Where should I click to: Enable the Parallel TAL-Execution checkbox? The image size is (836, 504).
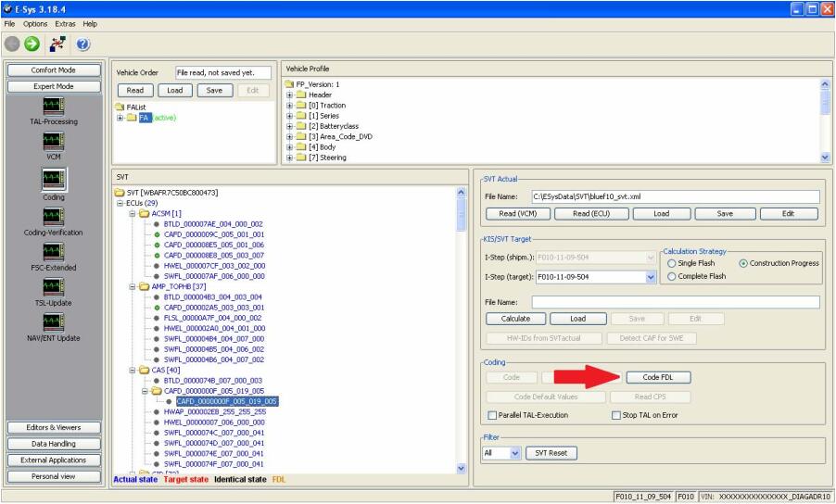coord(492,415)
